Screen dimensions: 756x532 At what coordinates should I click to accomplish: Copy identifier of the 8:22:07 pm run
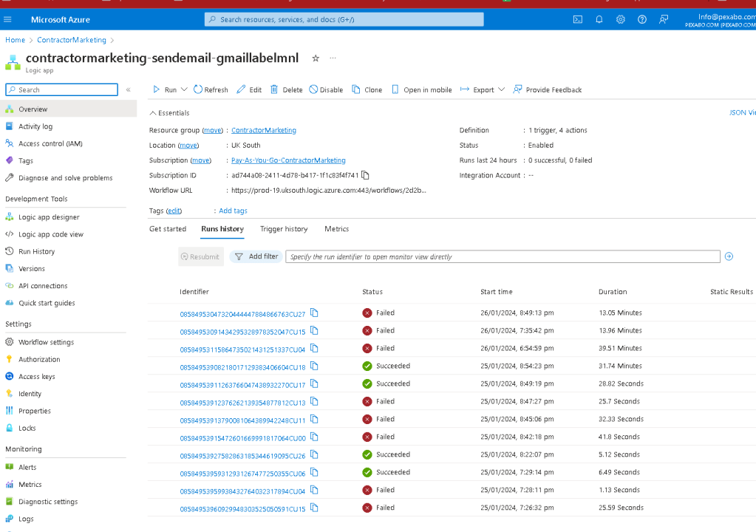pyautogui.click(x=314, y=454)
